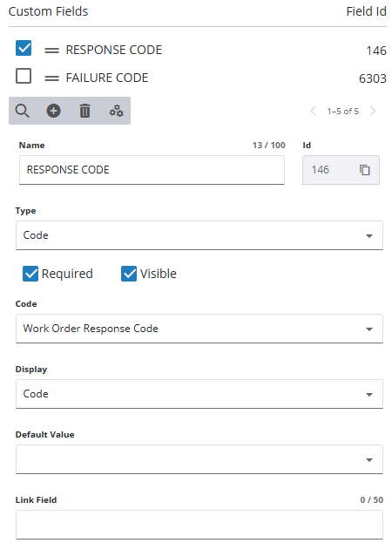This screenshot has width=392, height=543.
Task: Click the search magnifier icon in toolbar
Action: [x=22, y=112]
